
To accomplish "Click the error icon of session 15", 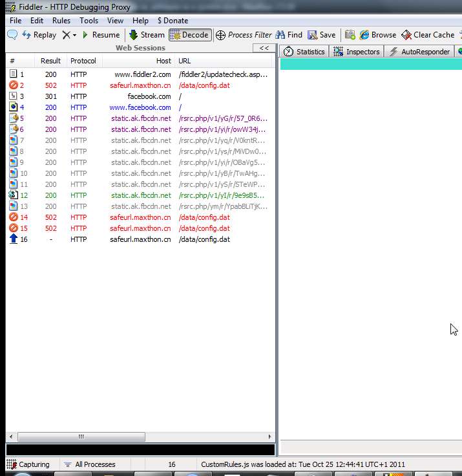I will coord(13,228).
